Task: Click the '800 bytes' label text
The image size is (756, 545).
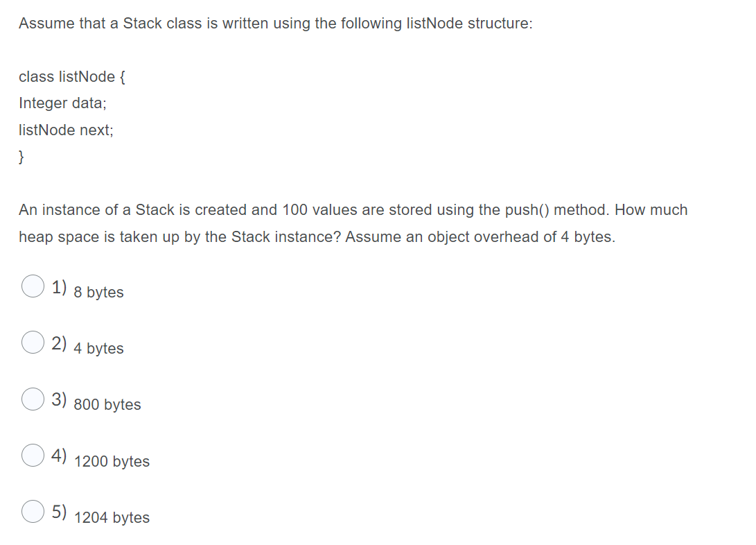Action: (x=107, y=404)
